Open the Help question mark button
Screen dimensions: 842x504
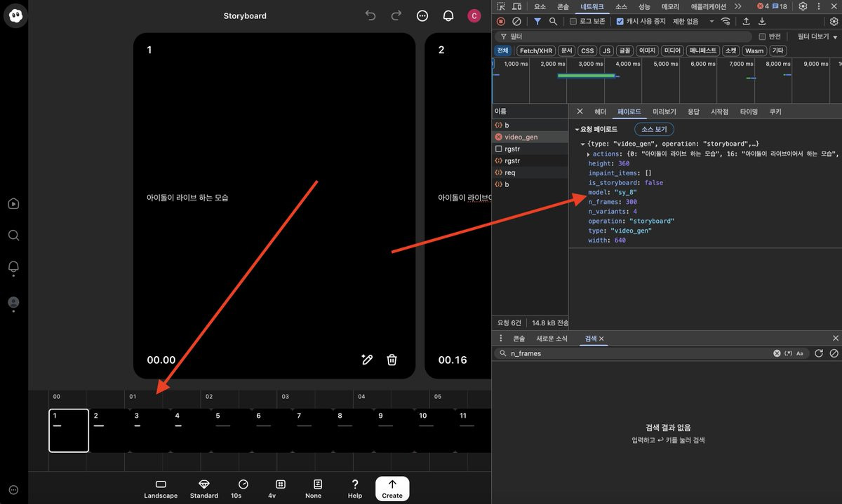click(355, 489)
